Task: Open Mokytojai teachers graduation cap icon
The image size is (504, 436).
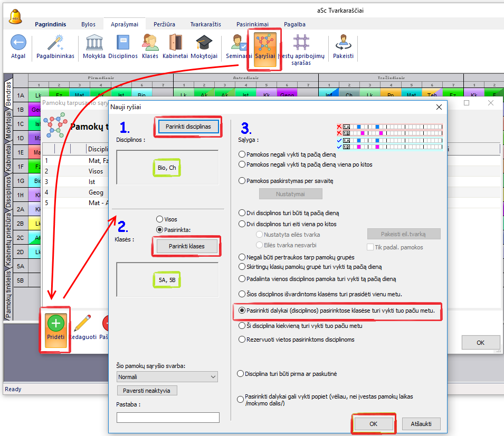Action: coord(204,43)
